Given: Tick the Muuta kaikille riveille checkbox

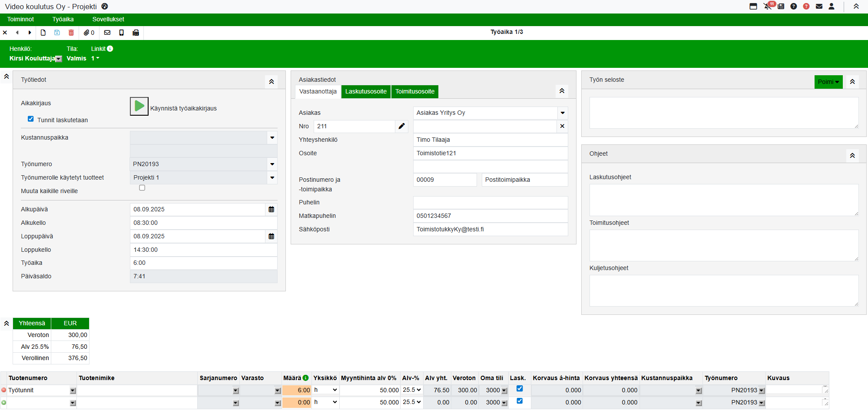Looking at the screenshot, I should [x=142, y=188].
